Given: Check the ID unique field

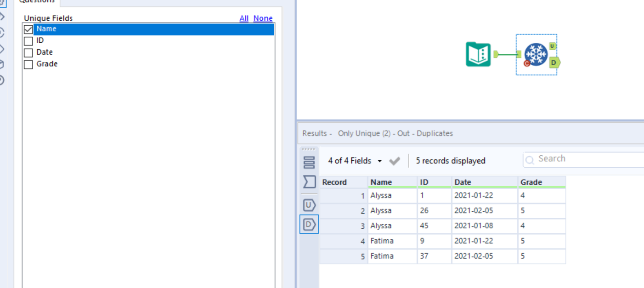Looking at the screenshot, I should (x=28, y=40).
